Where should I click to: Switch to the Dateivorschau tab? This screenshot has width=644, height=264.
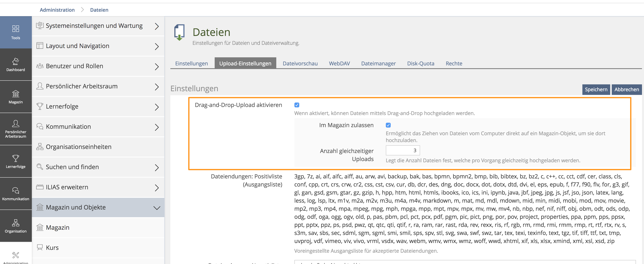click(300, 63)
